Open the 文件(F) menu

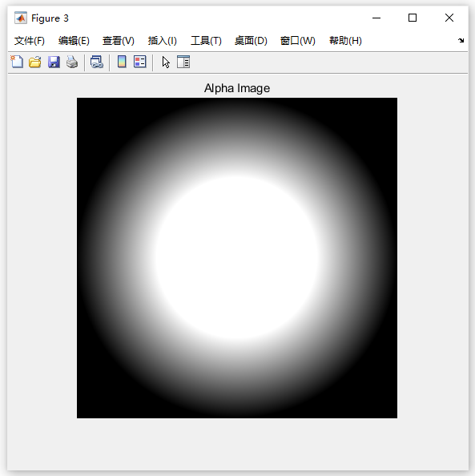pos(30,40)
